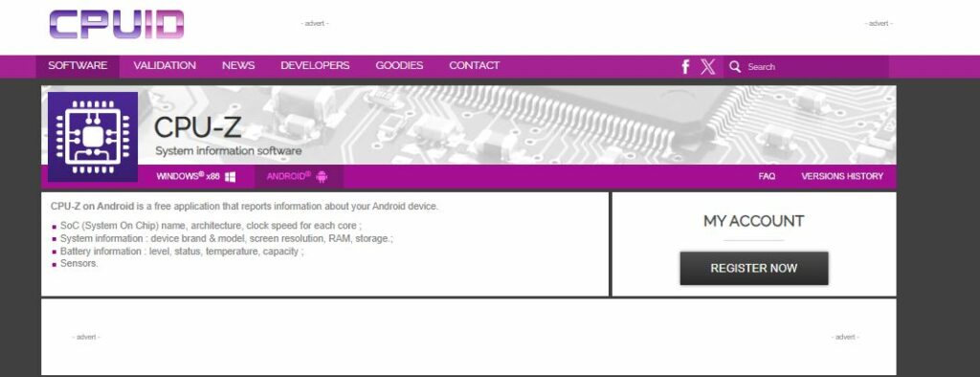This screenshot has height=377, width=980.
Task: Open the X (Twitter) social icon
Action: coord(707,67)
